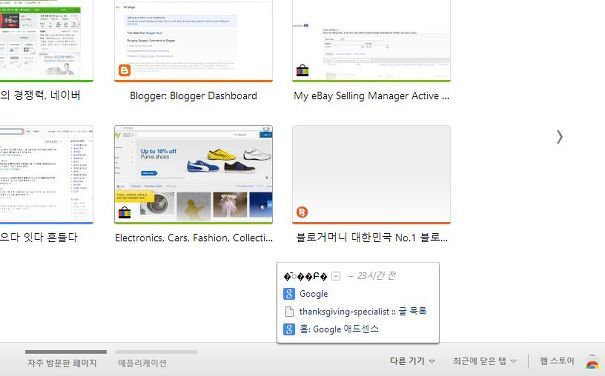Click Google icon beside 애드센스 entry
The width and height of the screenshot is (605, 376).
click(289, 329)
